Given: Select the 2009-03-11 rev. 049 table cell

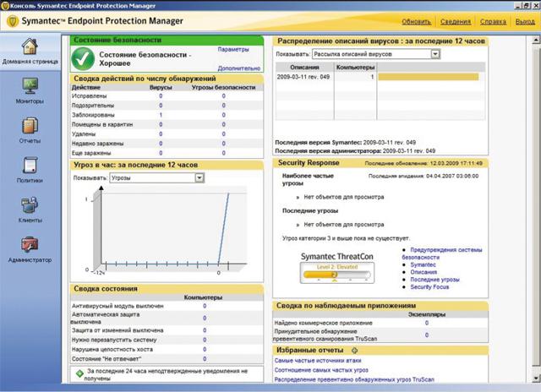Looking at the screenshot, I should click(x=303, y=77).
